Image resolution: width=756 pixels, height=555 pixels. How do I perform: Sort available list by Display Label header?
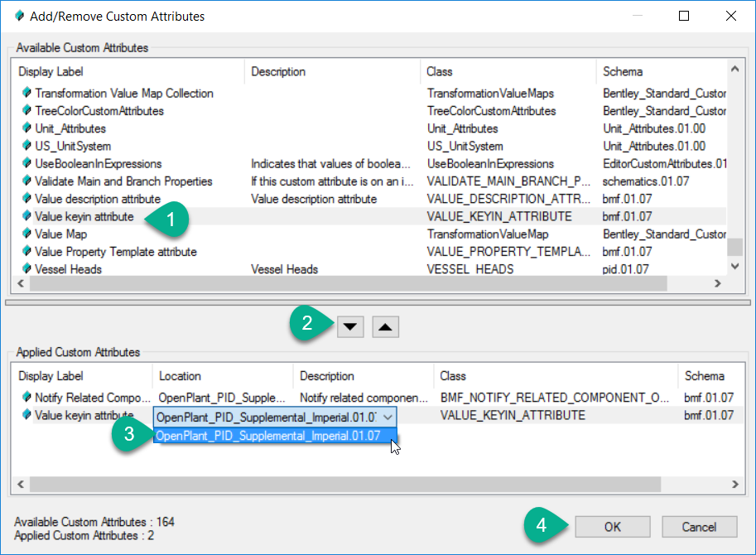coord(51,72)
